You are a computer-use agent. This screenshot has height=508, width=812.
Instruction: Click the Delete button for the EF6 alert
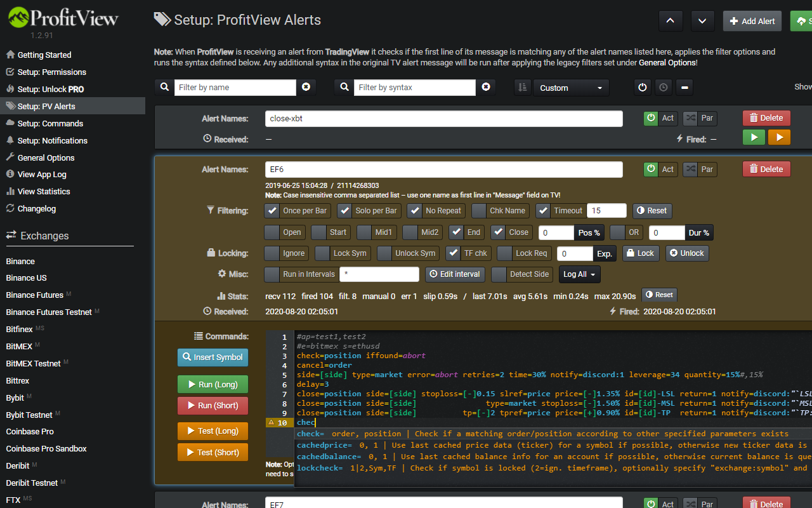766,169
